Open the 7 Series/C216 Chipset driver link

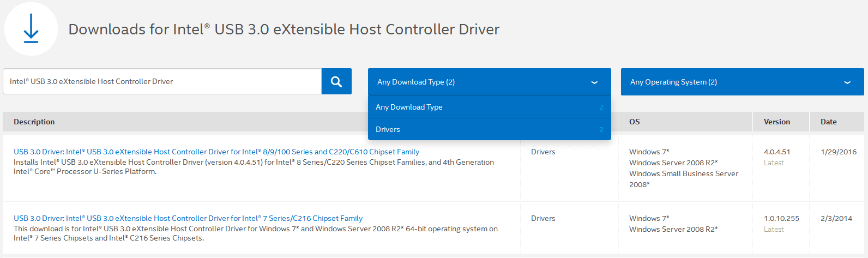point(188,218)
